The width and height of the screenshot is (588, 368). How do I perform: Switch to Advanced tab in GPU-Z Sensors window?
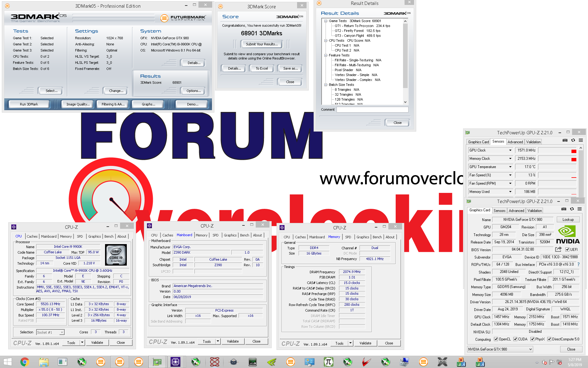515,142
